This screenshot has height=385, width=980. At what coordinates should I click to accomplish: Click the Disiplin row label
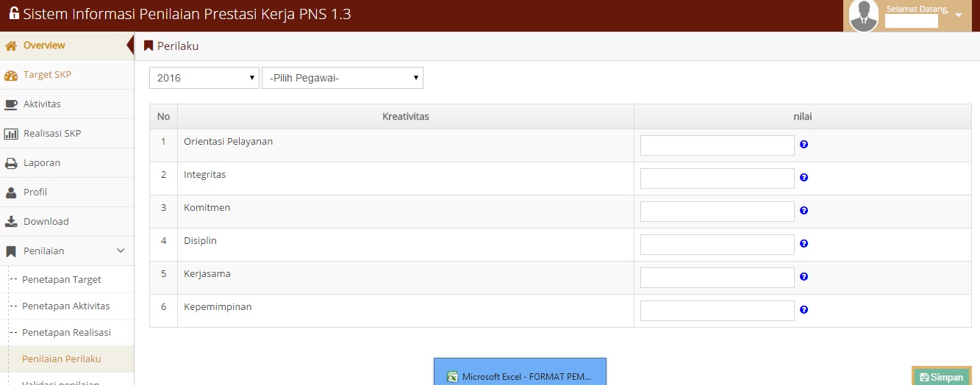click(200, 241)
